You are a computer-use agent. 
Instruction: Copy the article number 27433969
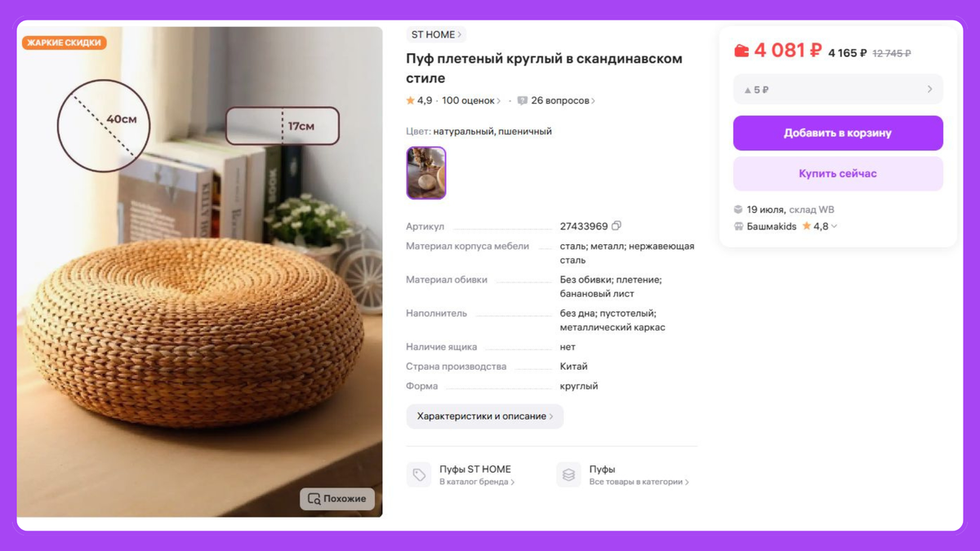(x=617, y=226)
